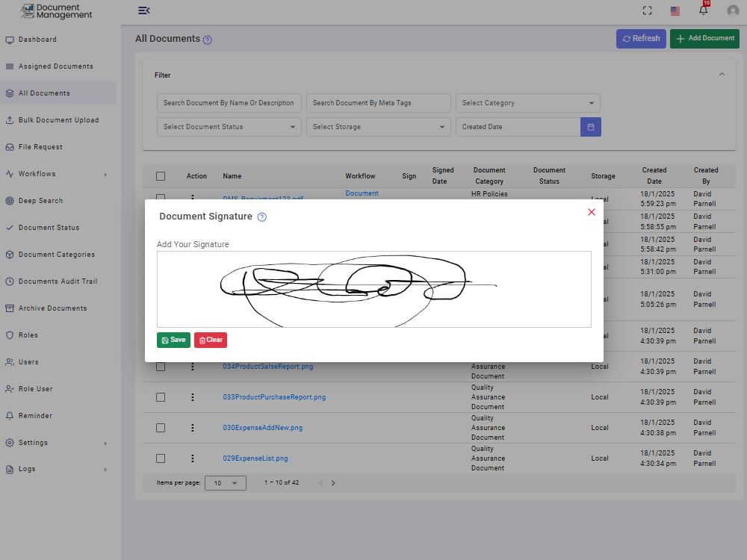Screen dimensions: 747x560
Task: Open the Select Document Status dropdown
Action: pos(229,127)
